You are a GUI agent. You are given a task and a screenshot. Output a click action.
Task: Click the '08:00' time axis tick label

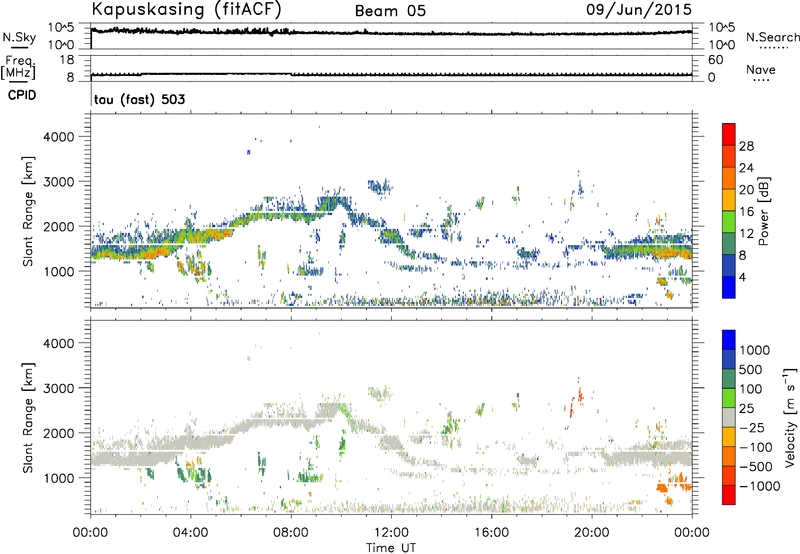pos(291,533)
